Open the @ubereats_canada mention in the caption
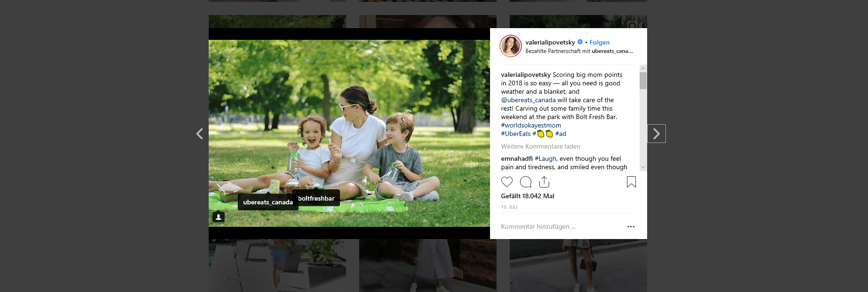Viewport: 868px width, 292px height. point(528,100)
